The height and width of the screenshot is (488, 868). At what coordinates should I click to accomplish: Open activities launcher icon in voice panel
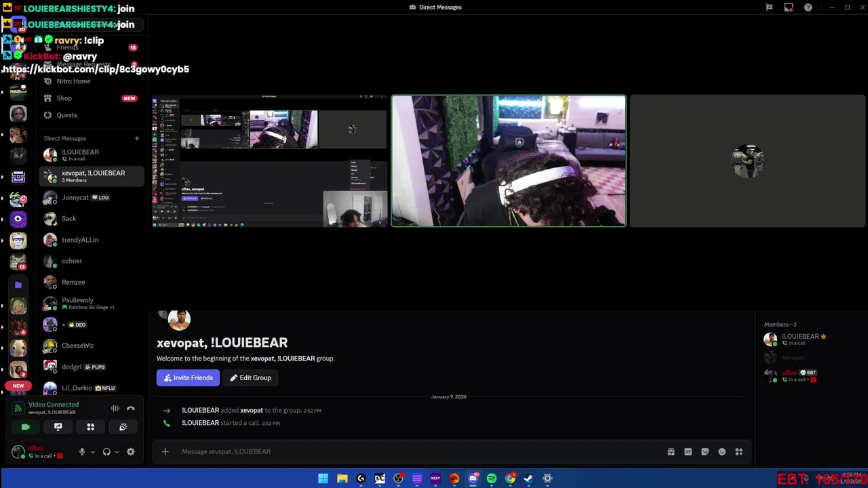(90, 427)
